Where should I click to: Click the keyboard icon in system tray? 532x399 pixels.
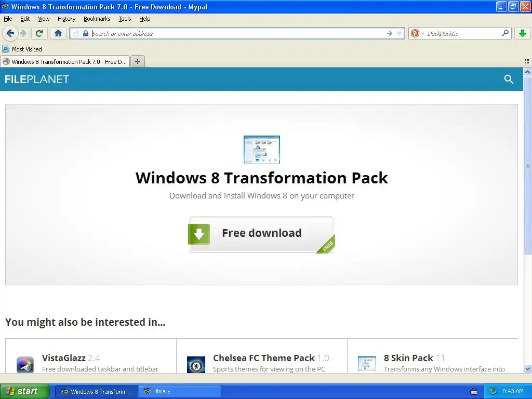point(474,392)
